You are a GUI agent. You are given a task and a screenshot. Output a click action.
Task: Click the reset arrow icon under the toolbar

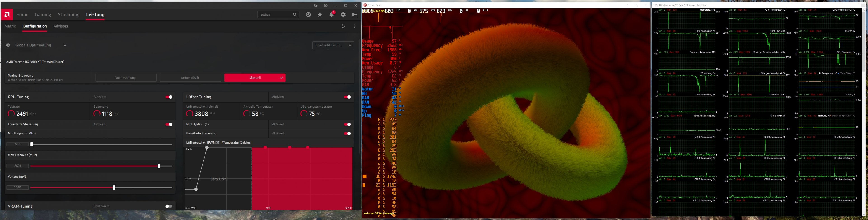(x=343, y=26)
